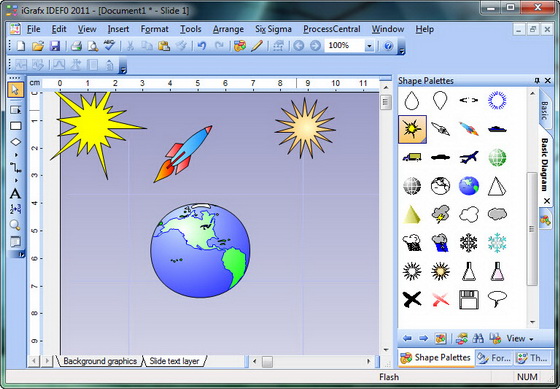560x389 pixels.
Task: Click the Undo toolbar button
Action: tap(202, 46)
